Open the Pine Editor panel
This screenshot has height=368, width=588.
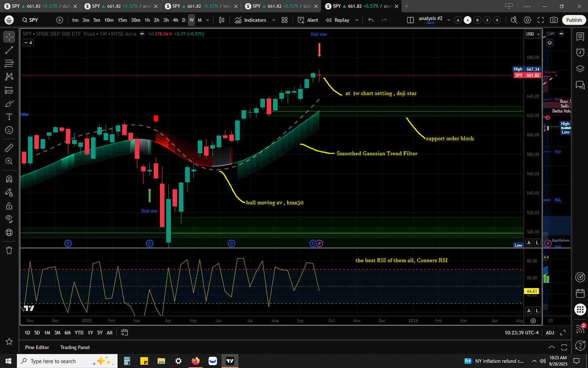tap(37, 347)
